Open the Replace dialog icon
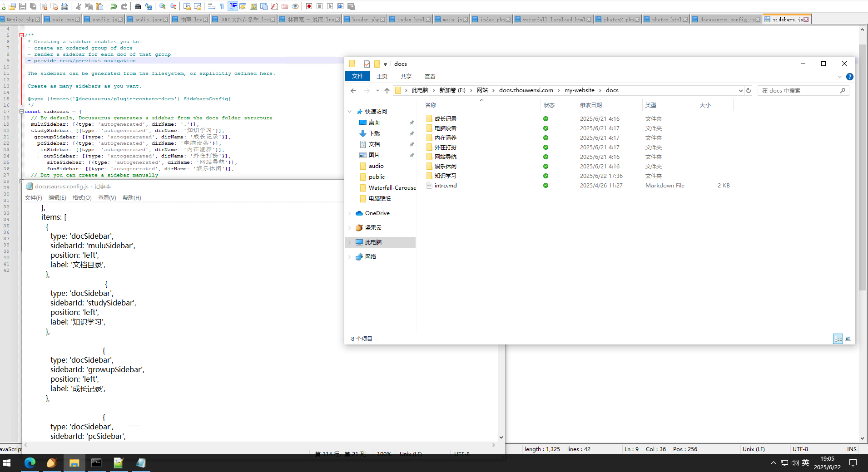This screenshot has height=472, width=868. pyautogui.click(x=149, y=6)
